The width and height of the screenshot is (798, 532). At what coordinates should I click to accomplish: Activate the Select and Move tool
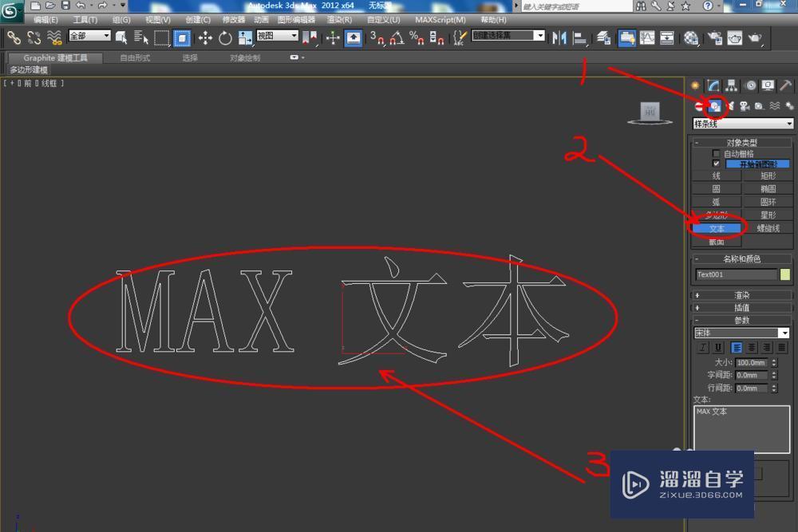point(205,37)
